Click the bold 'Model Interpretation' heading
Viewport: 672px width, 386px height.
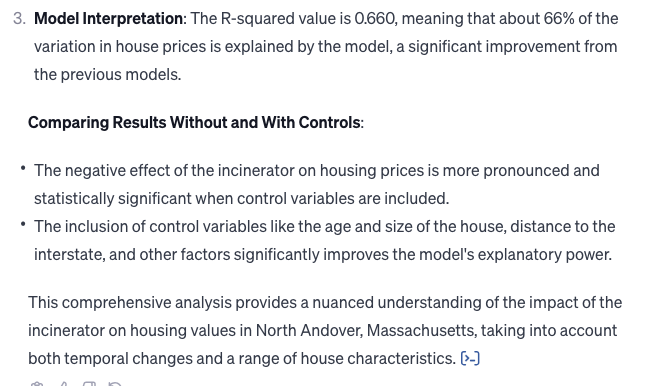[108, 18]
